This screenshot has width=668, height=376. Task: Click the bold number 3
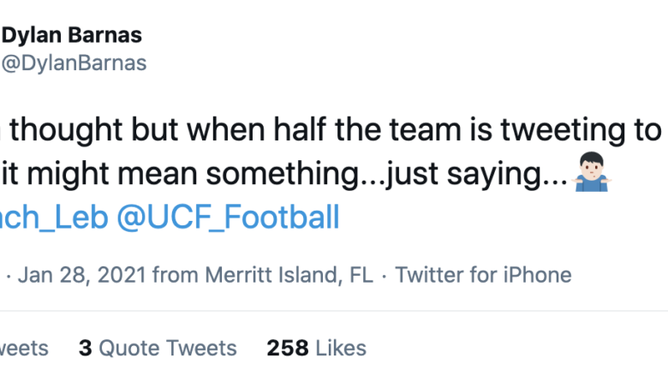click(85, 348)
